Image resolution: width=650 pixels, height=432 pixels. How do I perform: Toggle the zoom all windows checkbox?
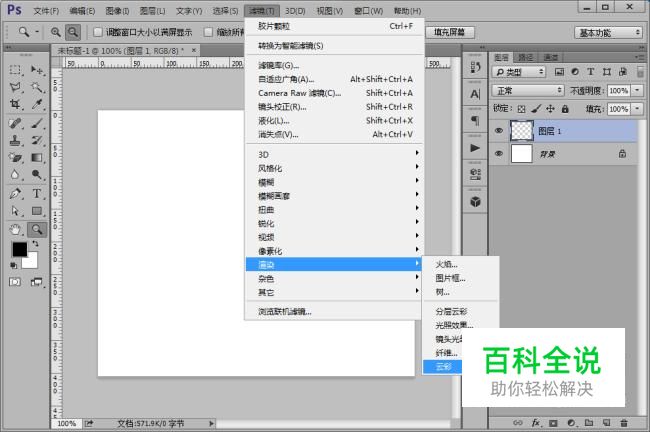[209, 32]
